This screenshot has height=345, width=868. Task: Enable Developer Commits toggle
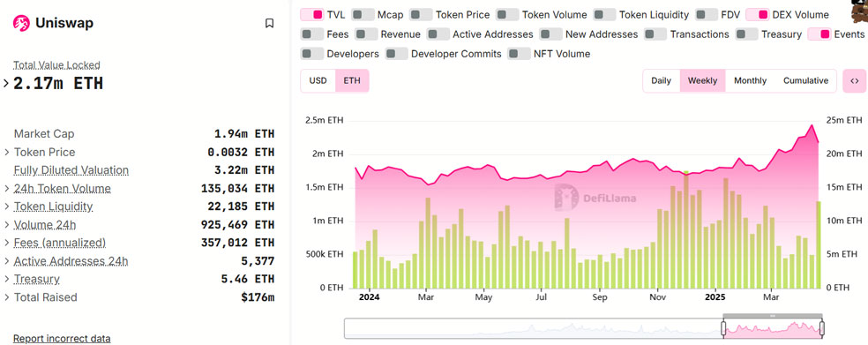point(396,54)
